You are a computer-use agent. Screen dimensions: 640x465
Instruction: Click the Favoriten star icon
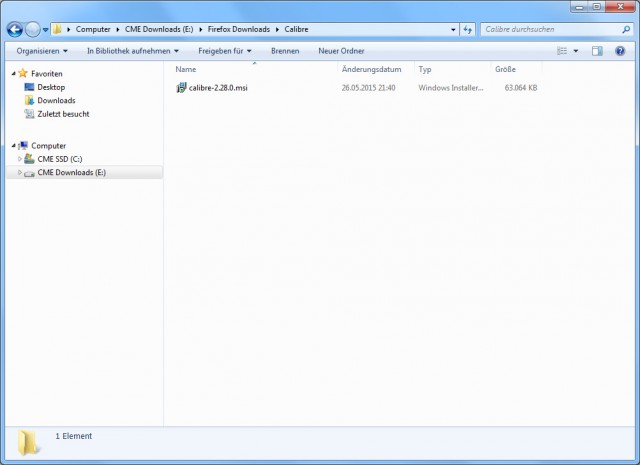(23, 73)
